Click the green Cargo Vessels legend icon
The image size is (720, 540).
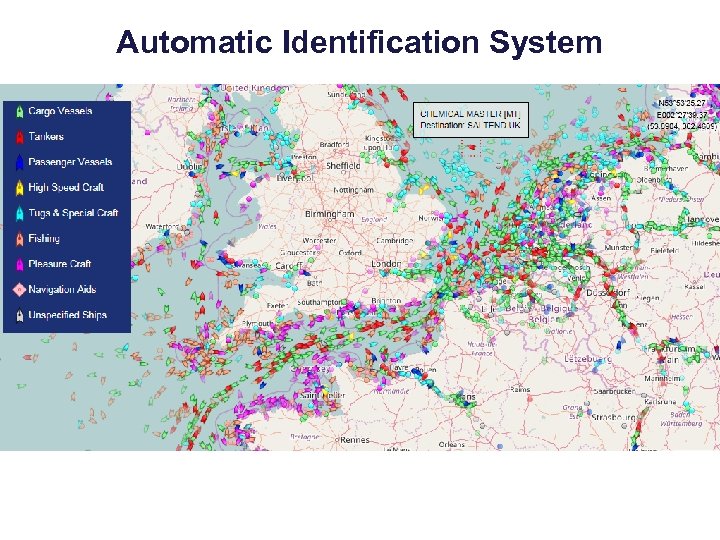pyautogui.click(x=19, y=112)
